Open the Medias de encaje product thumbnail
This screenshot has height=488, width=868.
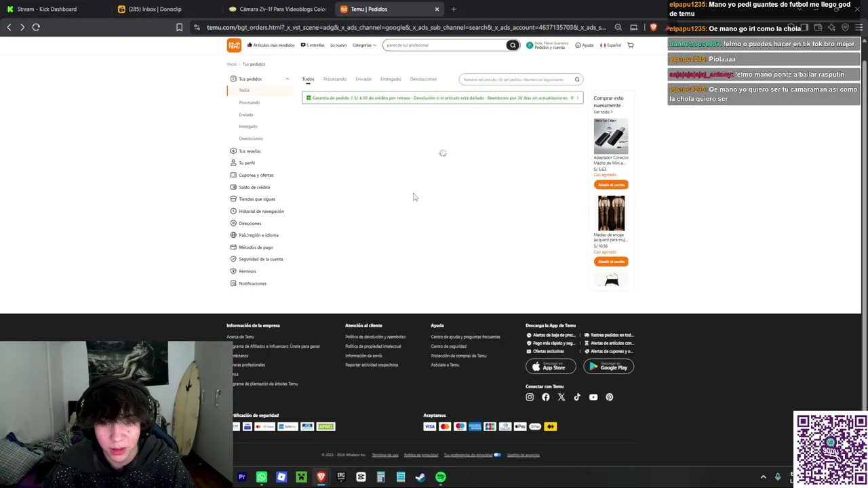pos(611,213)
